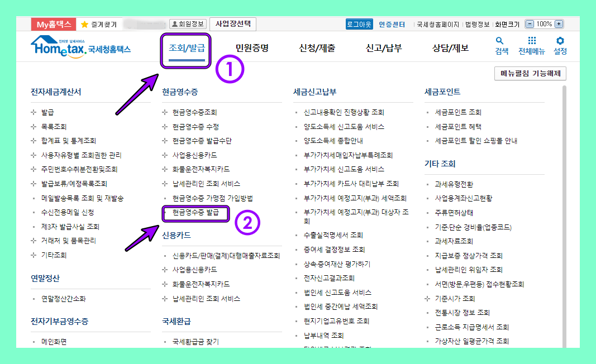Screen dimensions: 596x364
Task: Open the 인증센터 link
Action: click(x=392, y=24)
